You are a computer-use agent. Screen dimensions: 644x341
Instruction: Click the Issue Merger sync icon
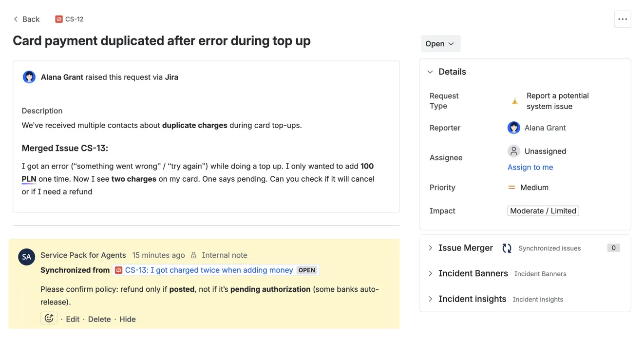point(507,248)
